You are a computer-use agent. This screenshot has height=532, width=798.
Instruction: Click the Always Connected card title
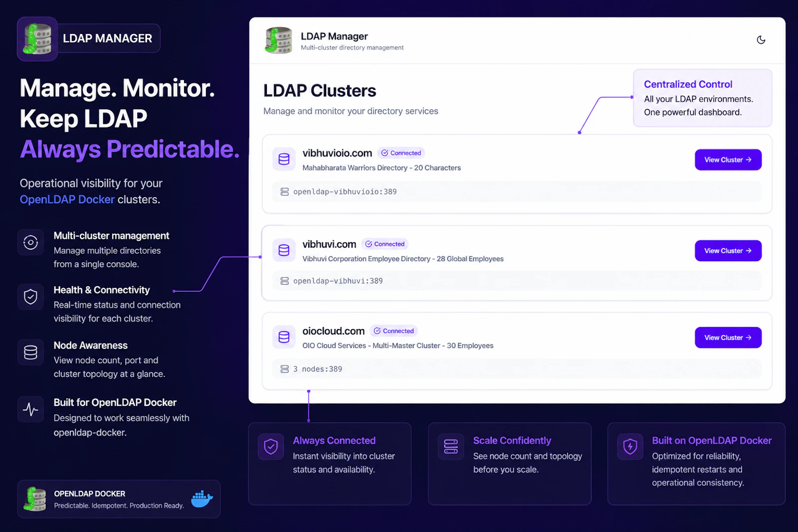point(334,441)
